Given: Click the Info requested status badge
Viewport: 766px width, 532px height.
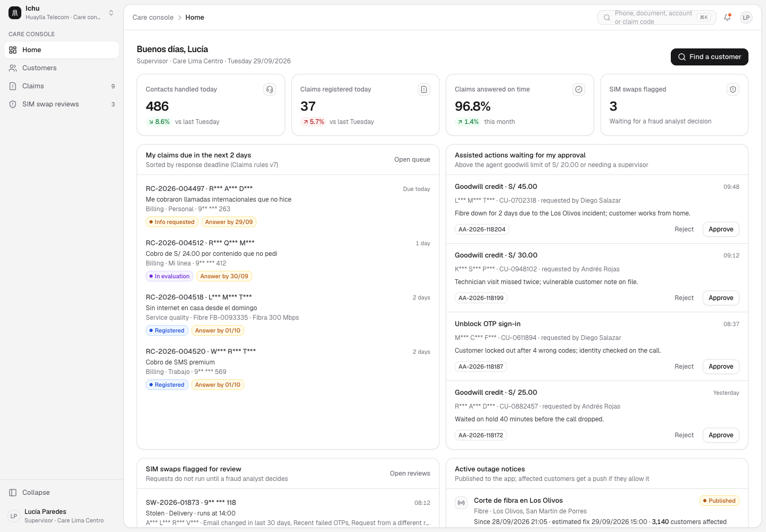Looking at the screenshot, I should click(x=172, y=222).
